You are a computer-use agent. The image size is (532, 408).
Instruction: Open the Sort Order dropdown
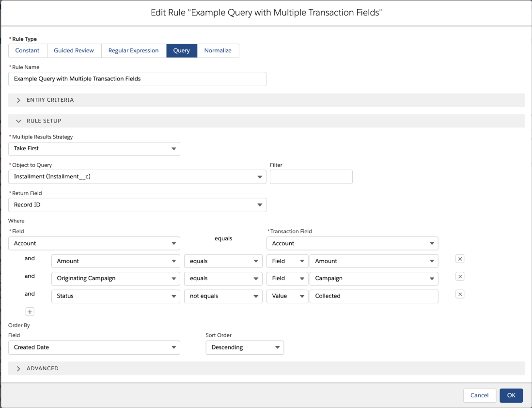pos(278,347)
